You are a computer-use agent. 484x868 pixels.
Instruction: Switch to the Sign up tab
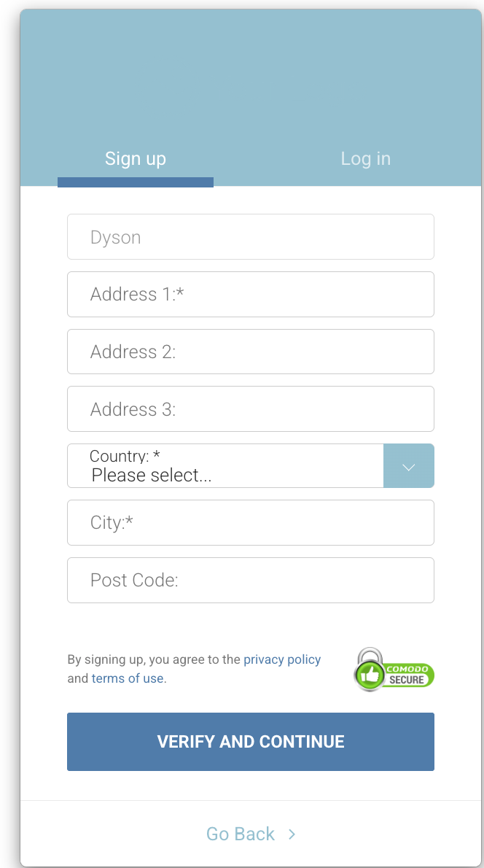136,158
